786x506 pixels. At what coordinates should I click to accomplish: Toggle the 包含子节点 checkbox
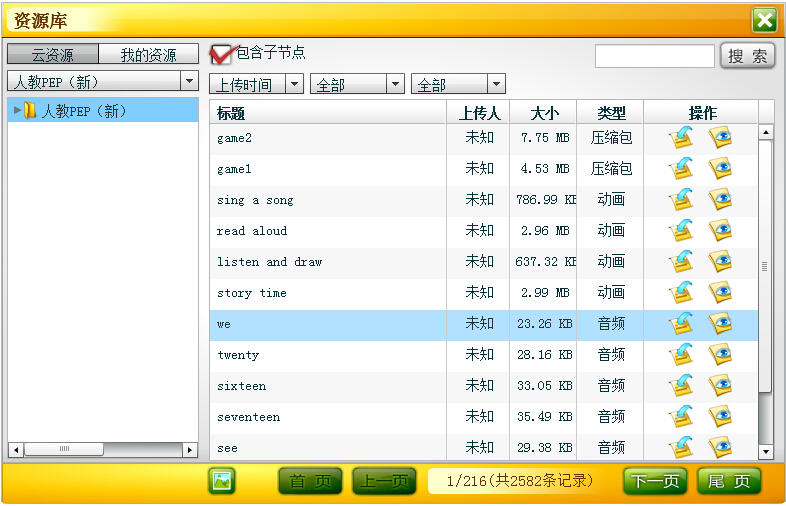[x=221, y=54]
